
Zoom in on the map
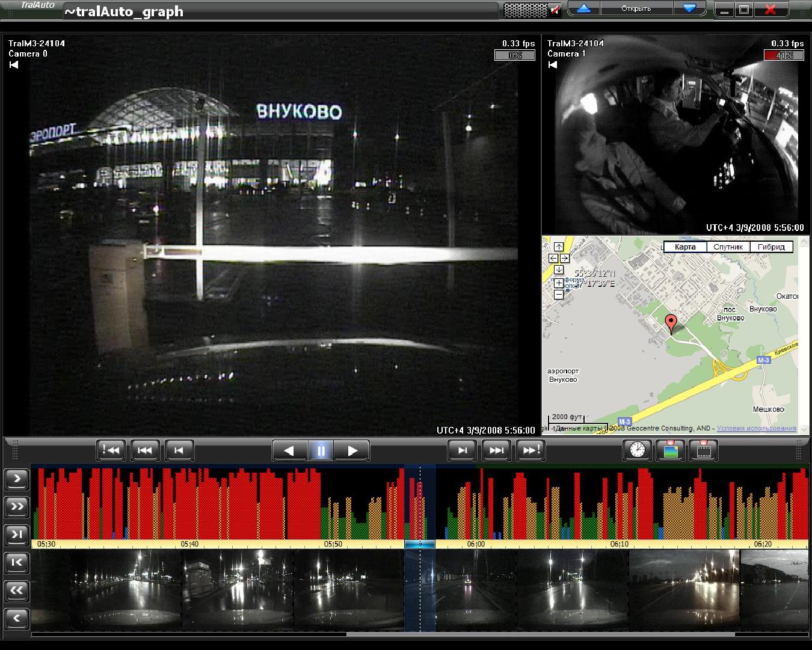click(x=559, y=283)
